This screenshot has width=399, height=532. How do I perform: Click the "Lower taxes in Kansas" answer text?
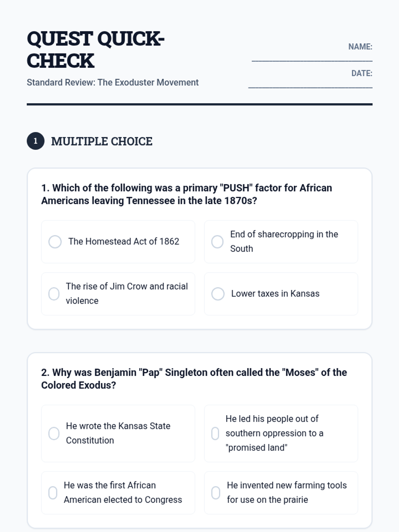[x=275, y=294]
